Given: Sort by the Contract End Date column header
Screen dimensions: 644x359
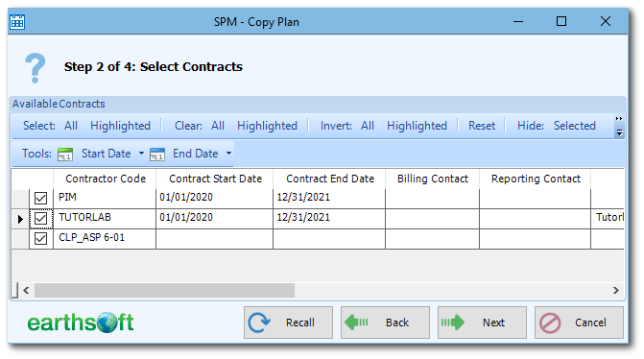Looking at the screenshot, I should pos(329,179).
